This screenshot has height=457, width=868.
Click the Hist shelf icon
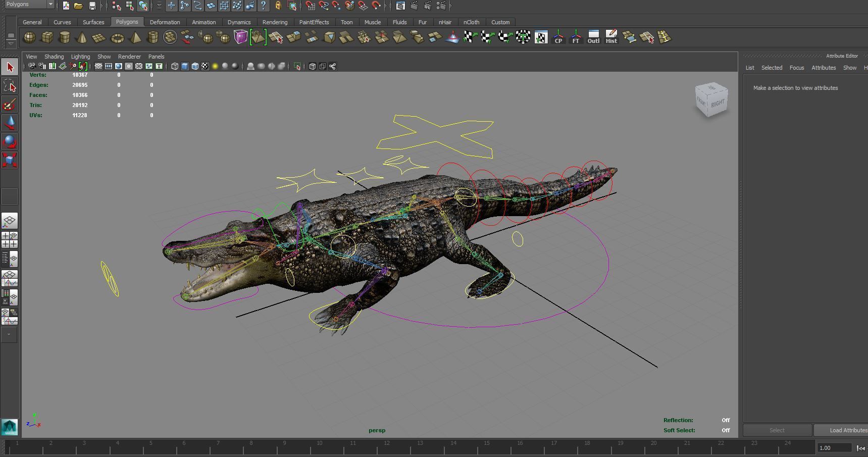point(611,38)
